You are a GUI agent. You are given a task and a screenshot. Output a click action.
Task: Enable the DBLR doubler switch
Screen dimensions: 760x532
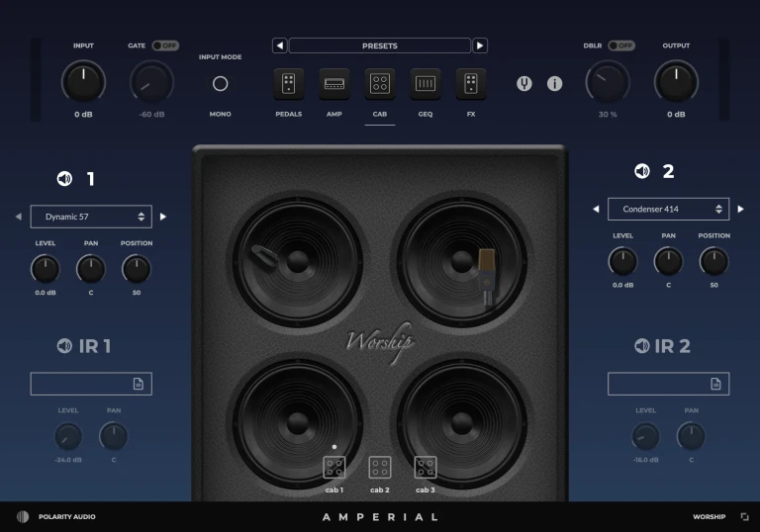click(x=620, y=45)
